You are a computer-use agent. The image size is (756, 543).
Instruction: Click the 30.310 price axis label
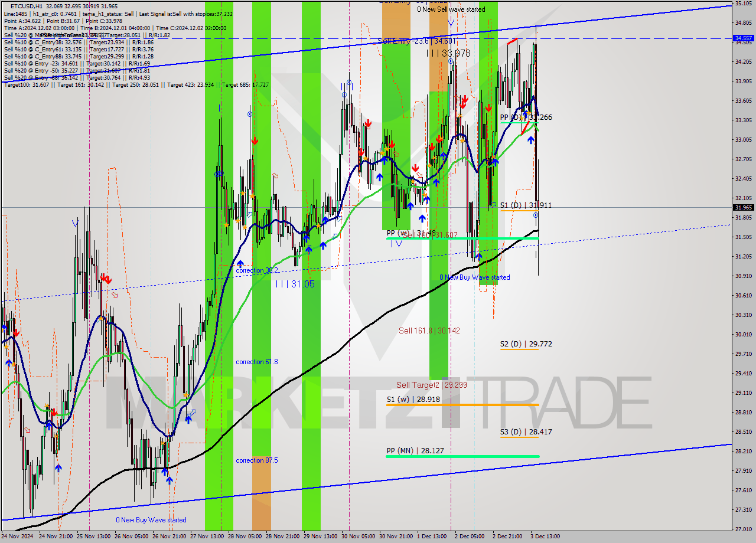pyautogui.click(x=743, y=315)
